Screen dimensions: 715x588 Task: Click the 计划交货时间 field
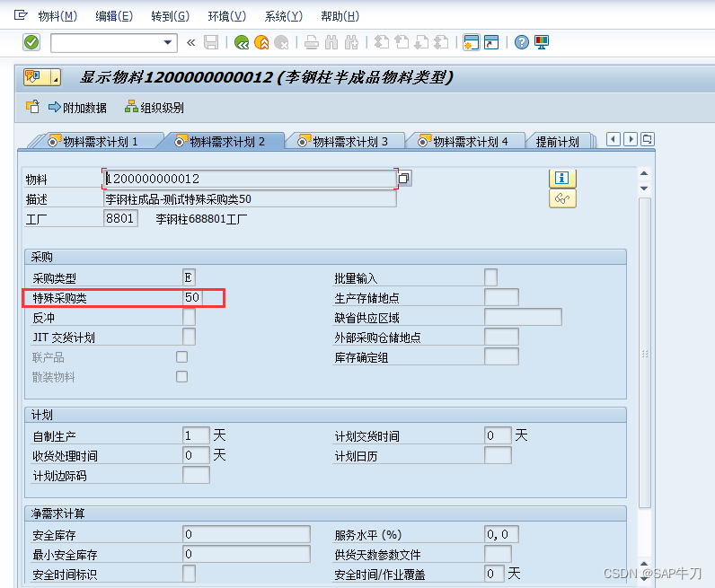498,435
